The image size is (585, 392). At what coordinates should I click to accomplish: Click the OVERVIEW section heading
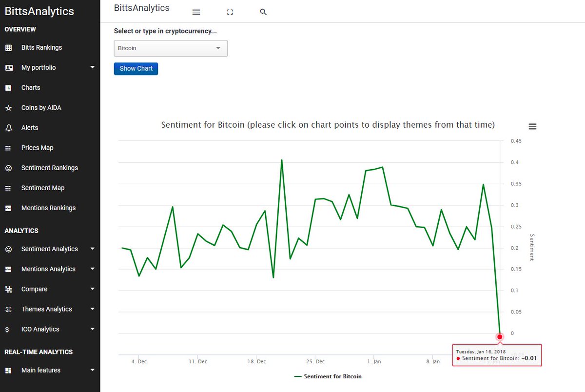point(20,29)
